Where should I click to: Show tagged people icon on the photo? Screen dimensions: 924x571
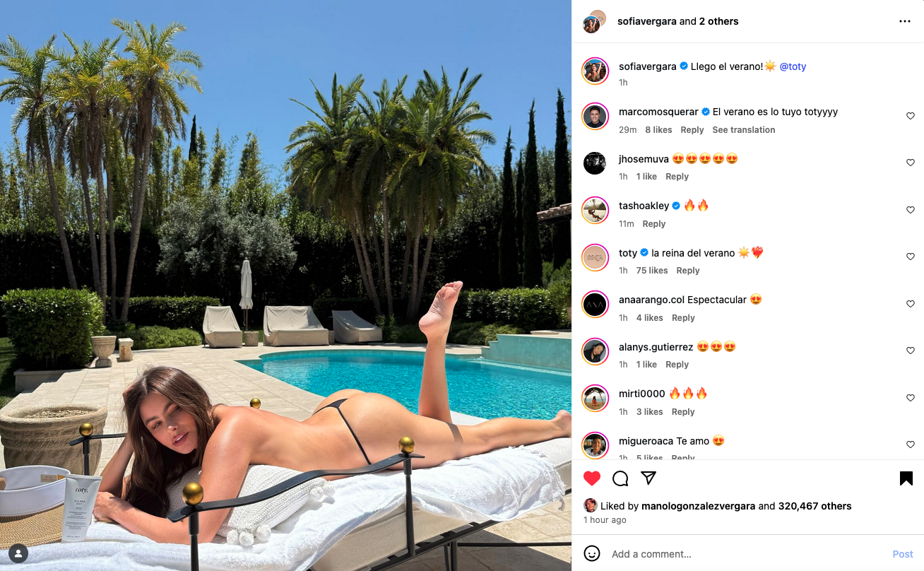pos(18,553)
